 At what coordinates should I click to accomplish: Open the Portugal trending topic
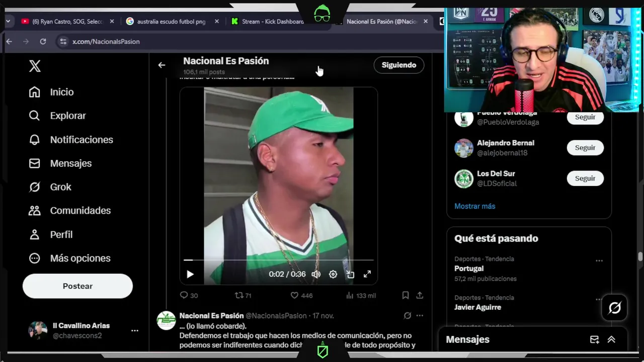tap(469, 268)
